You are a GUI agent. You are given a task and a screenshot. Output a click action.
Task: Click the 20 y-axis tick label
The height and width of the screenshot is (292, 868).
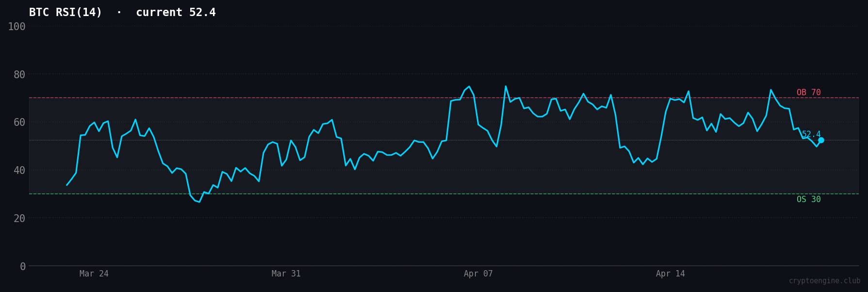click(19, 219)
